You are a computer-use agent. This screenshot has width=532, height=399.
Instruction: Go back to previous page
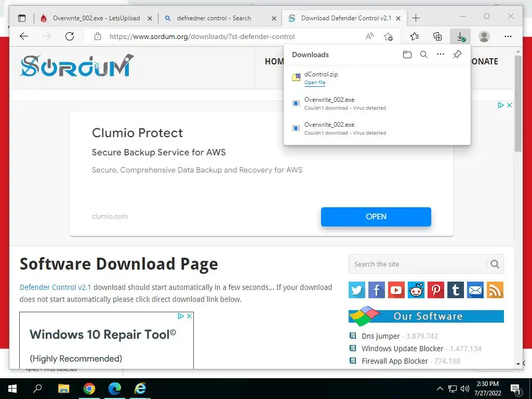coord(24,36)
